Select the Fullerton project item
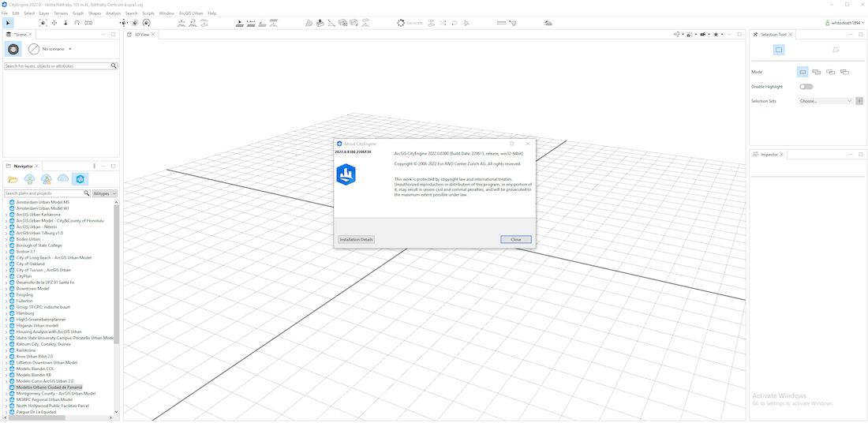 tap(24, 301)
